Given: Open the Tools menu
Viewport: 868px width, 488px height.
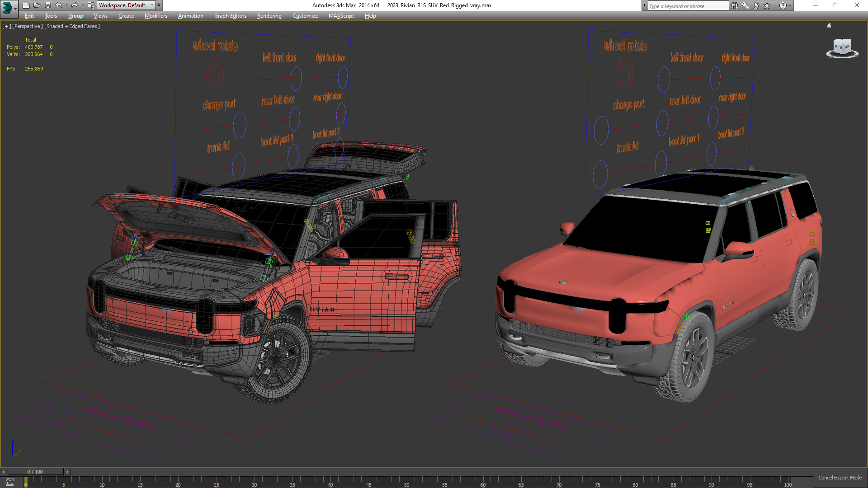Looking at the screenshot, I should tap(51, 16).
